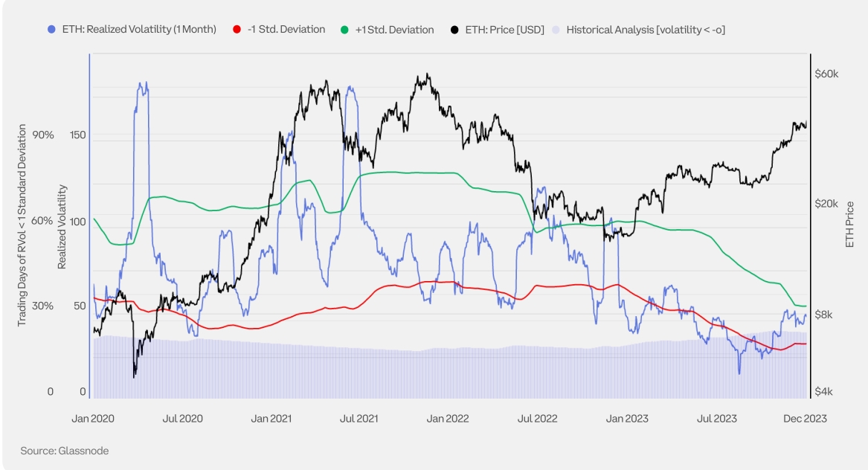The width and height of the screenshot is (868, 470).
Task: Toggle Historical Analysis [volatility < -σ] legend entry
Action: (638, 29)
